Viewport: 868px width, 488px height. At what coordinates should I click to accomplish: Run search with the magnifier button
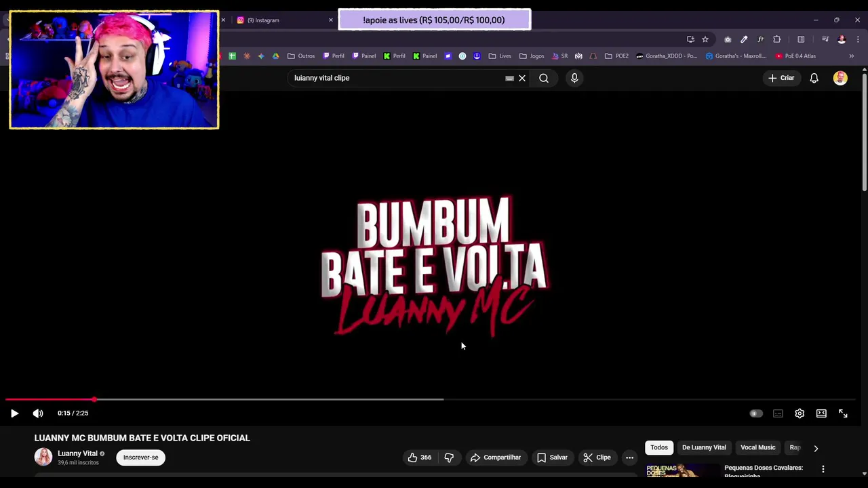(544, 78)
